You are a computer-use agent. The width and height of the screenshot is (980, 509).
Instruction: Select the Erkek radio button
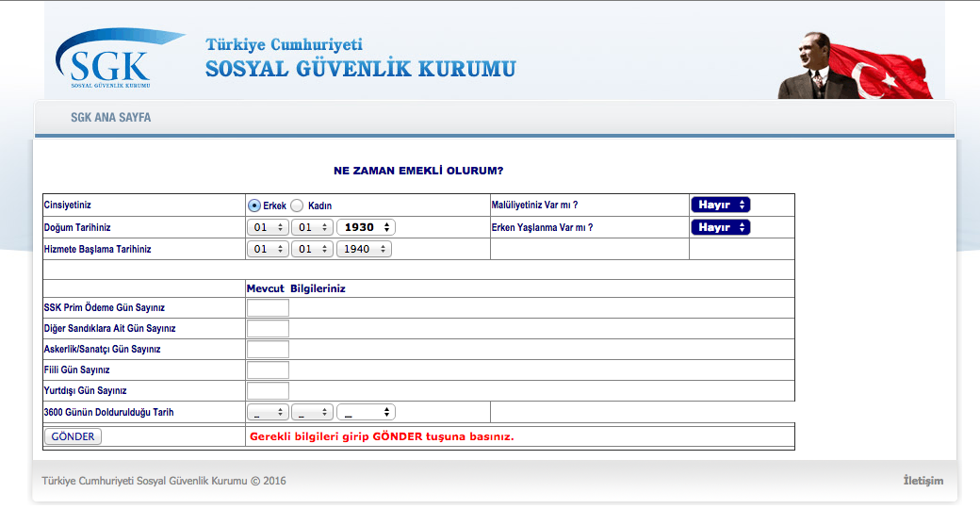(x=254, y=205)
